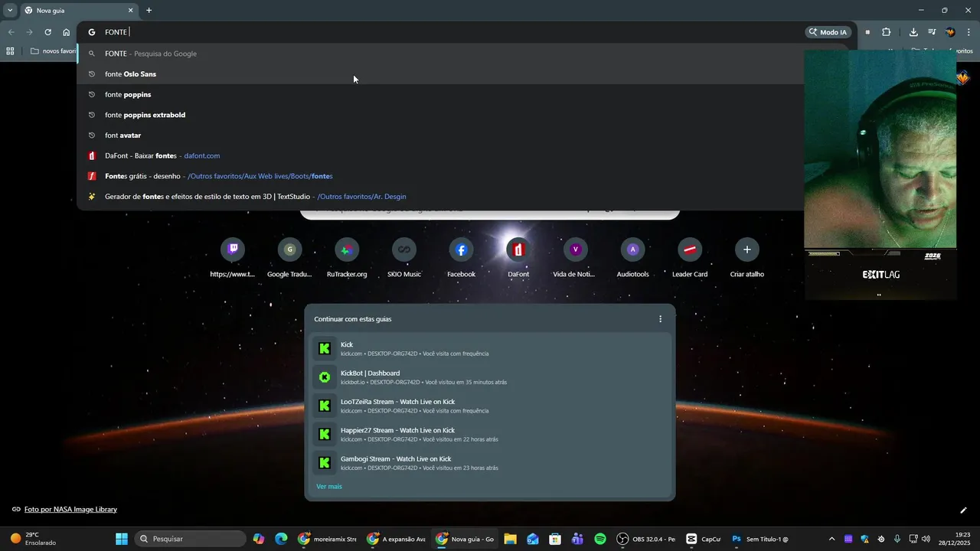The width and height of the screenshot is (980, 551).
Task: Switch to Photoshop Sem Título-1 window
Action: click(x=759, y=539)
